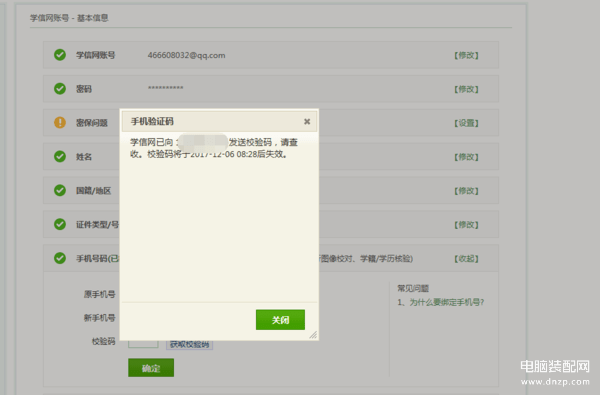Click the green check icon beside 密码
The width and height of the screenshot is (600, 395).
tap(60, 89)
